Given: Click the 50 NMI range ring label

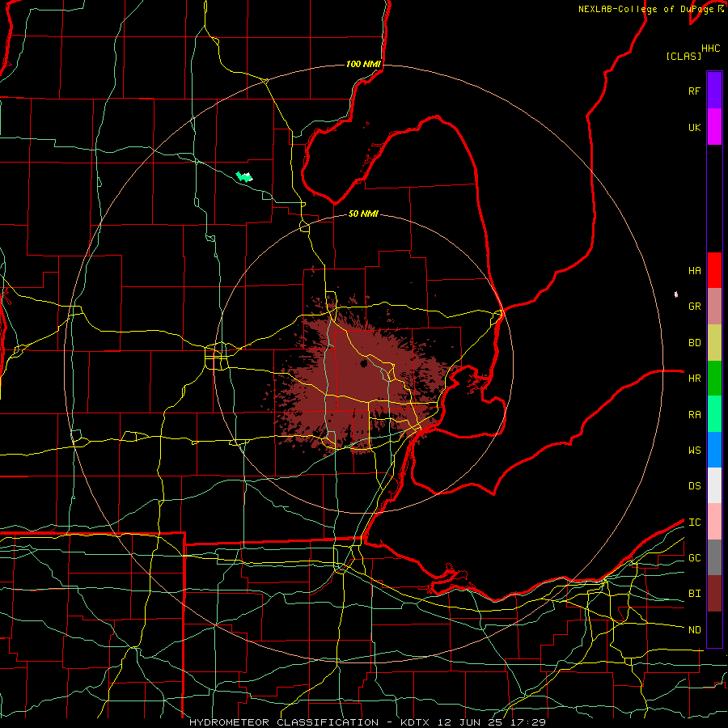Looking at the screenshot, I should click(363, 214).
